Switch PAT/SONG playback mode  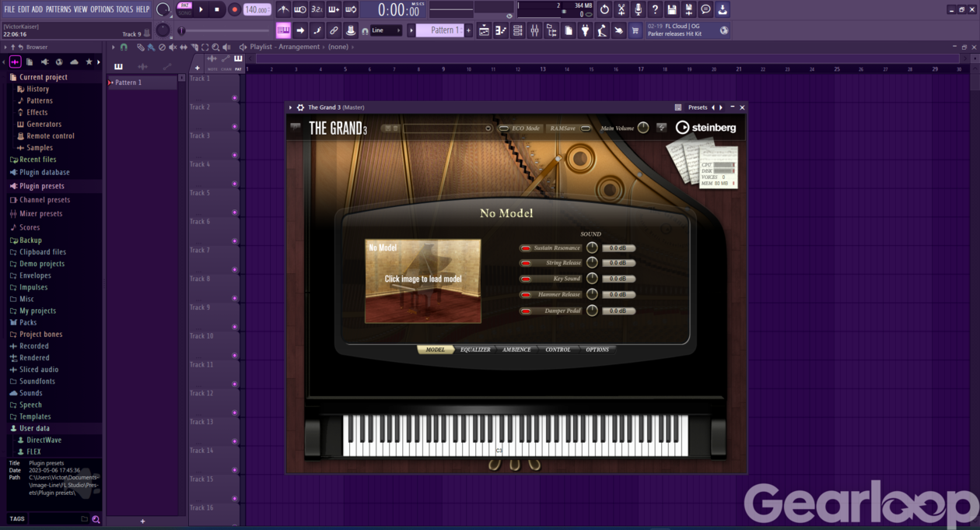click(x=184, y=9)
